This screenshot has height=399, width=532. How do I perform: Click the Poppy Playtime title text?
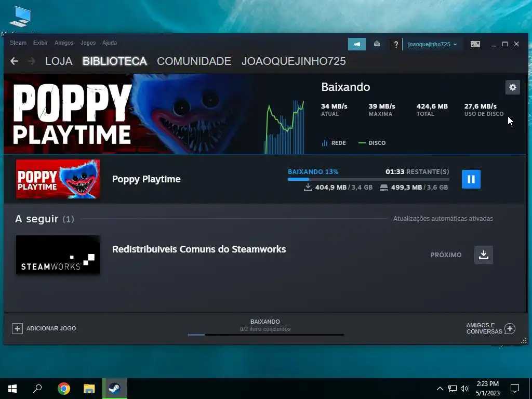point(146,179)
